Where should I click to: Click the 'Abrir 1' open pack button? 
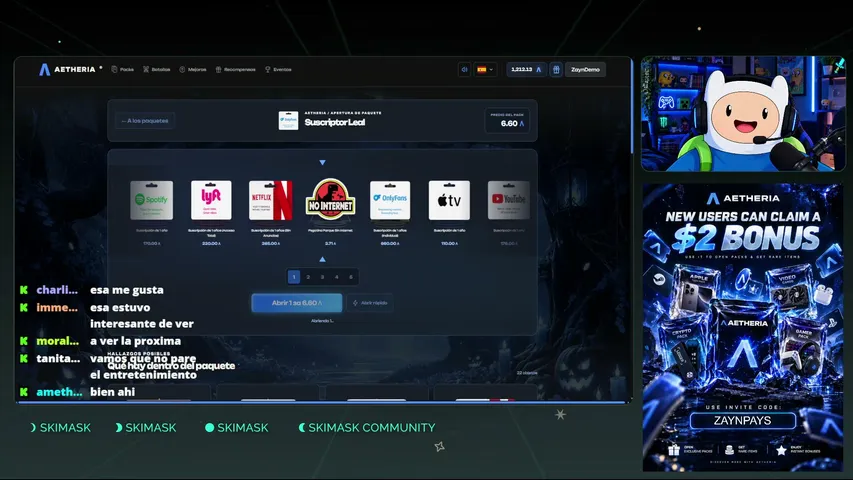[x=297, y=303]
